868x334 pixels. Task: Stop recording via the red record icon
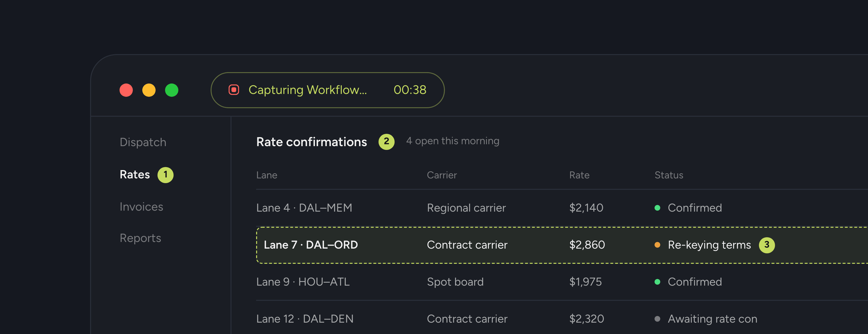(x=234, y=90)
